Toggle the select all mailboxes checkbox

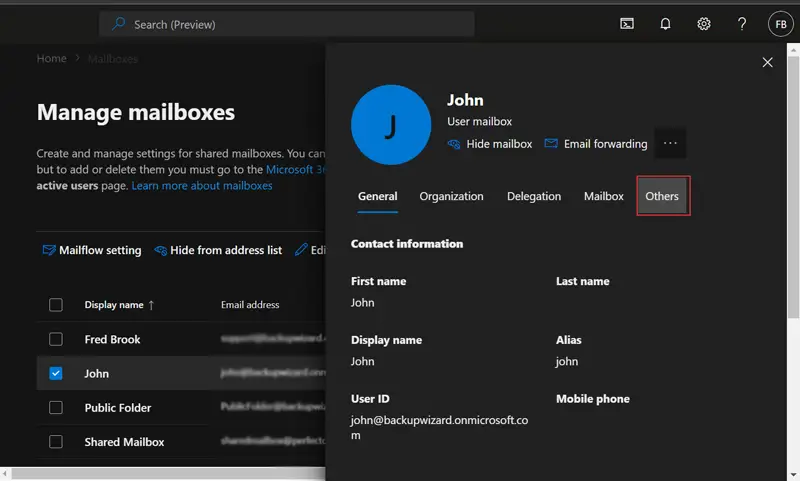(x=56, y=305)
